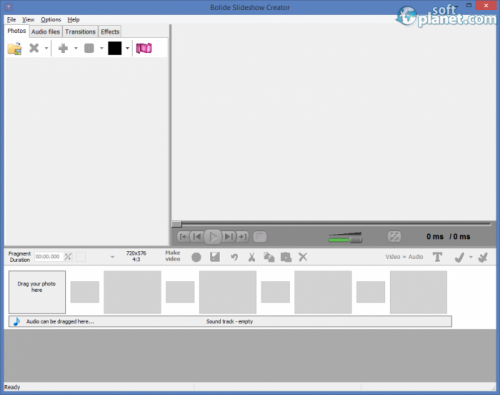Open the Help menu
Image resolution: width=500 pixels, height=395 pixels.
[73, 20]
